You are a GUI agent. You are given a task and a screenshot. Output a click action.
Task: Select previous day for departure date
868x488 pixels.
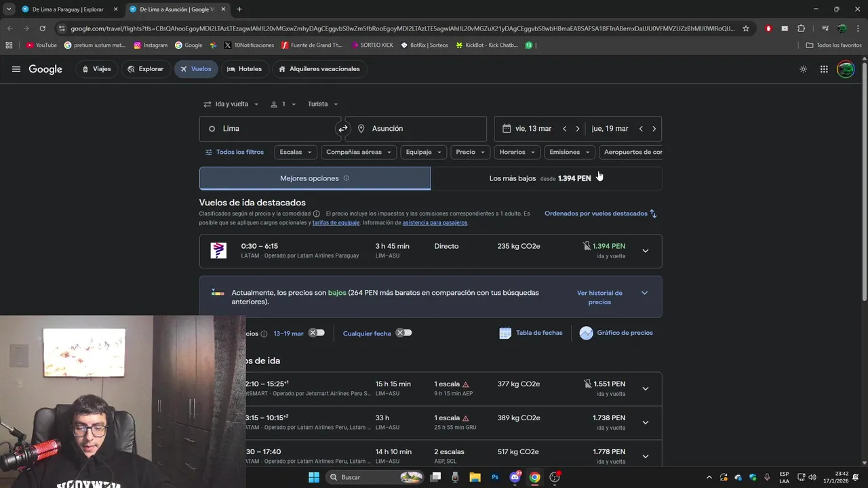(564, 129)
